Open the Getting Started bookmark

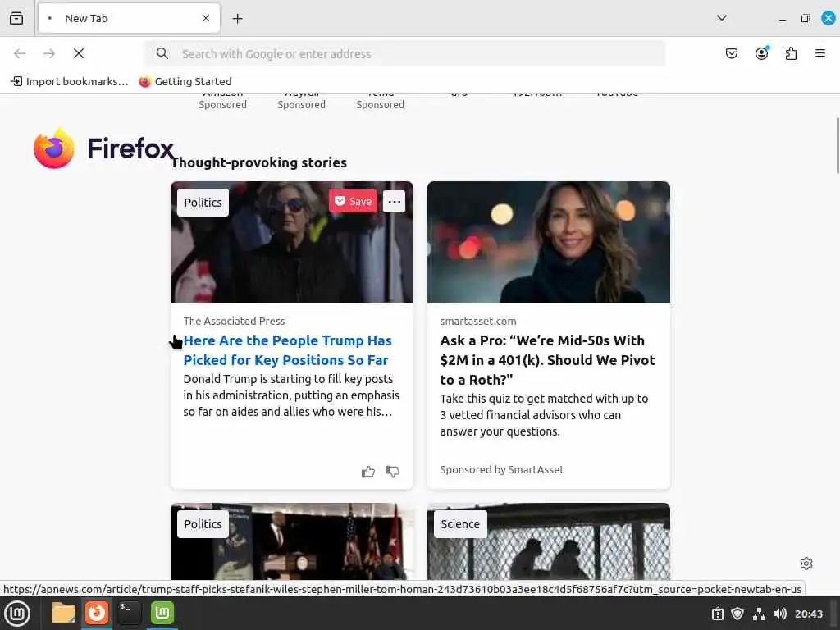tap(185, 81)
